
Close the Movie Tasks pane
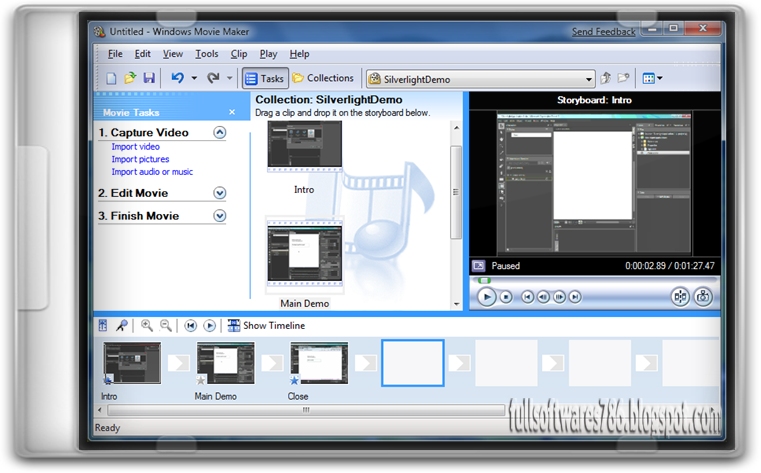pyautogui.click(x=232, y=112)
